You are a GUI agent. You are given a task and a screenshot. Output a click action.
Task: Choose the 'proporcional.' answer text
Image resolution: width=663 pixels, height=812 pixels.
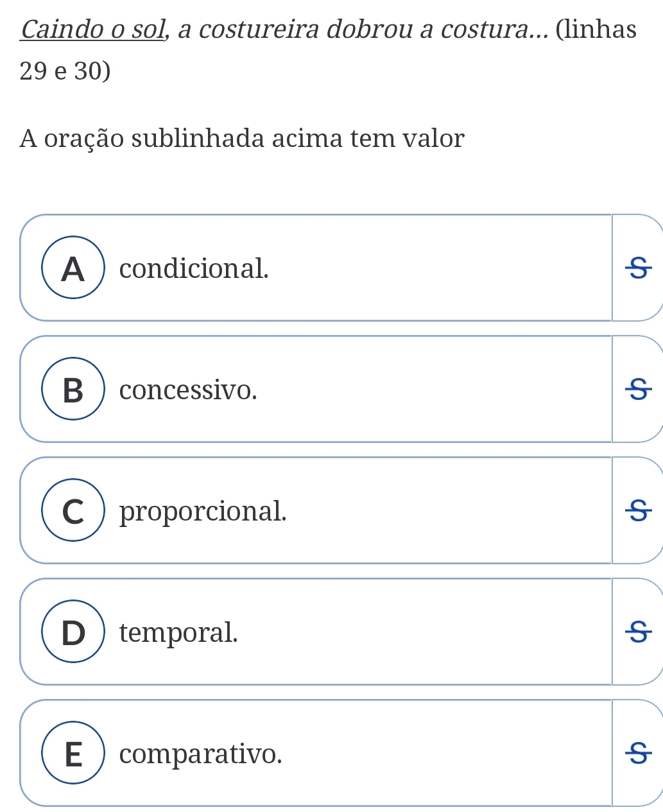pyautogui.click(x=203, y=512)
